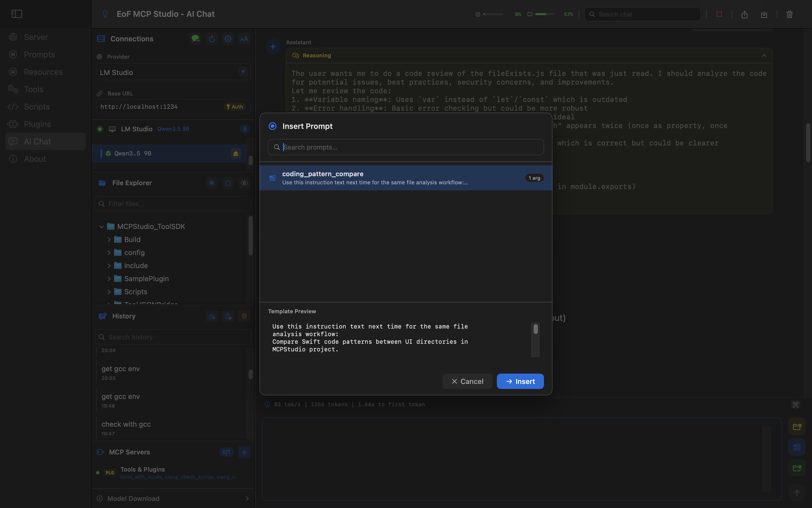
Task: Click the chat area scrollbar
Action: pos(808,143)
